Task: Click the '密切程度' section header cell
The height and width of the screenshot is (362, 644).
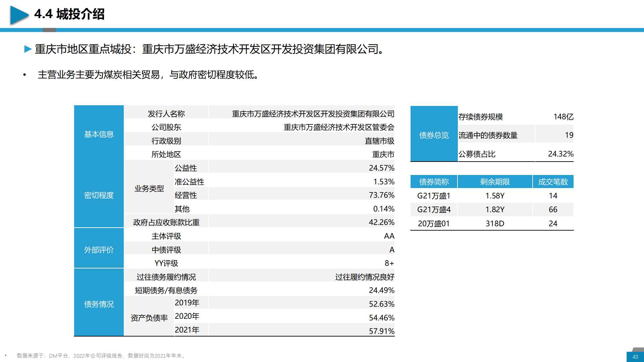Action: tap(99, 195)
